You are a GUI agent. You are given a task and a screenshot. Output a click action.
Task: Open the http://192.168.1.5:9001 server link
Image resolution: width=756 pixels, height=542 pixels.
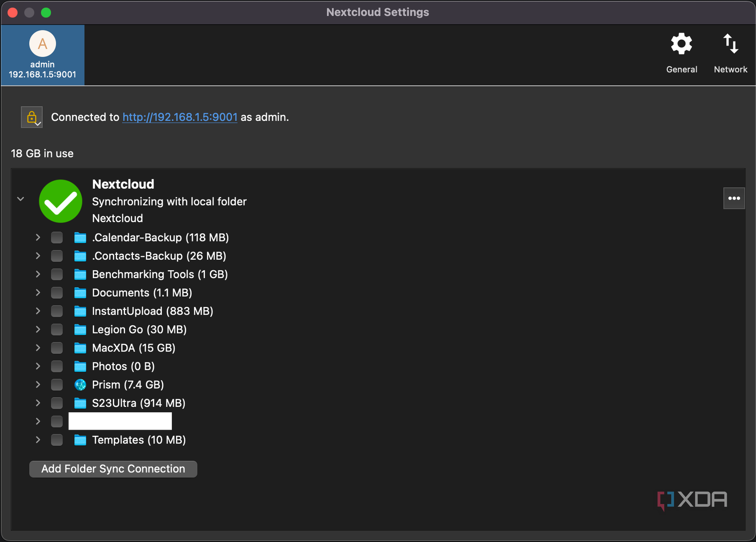click(180, 117)
